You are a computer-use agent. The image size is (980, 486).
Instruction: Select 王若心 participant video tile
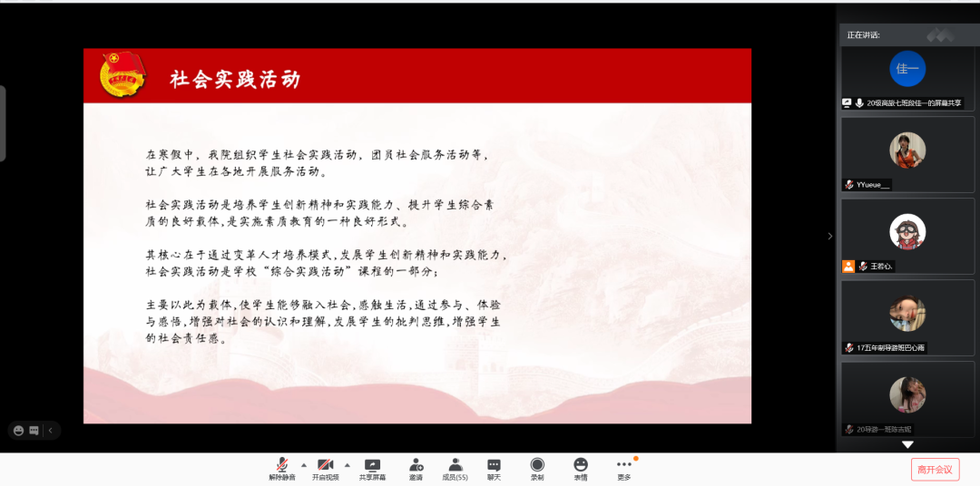coord(906,236)
